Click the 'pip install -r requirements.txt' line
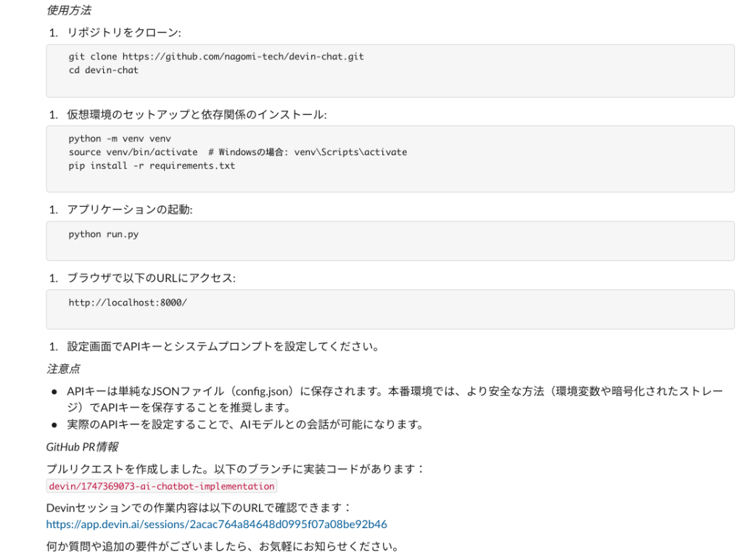Screen dimensions: 743x560 pyautogui.click(x=152, y=166)
